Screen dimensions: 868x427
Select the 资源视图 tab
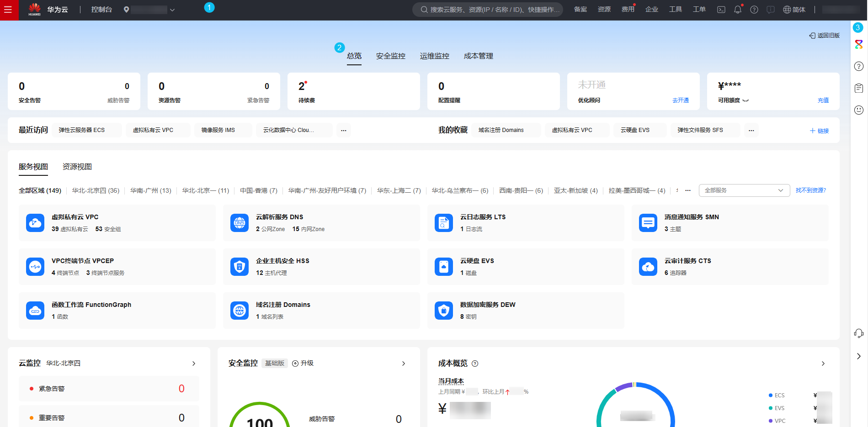[77, 167]
